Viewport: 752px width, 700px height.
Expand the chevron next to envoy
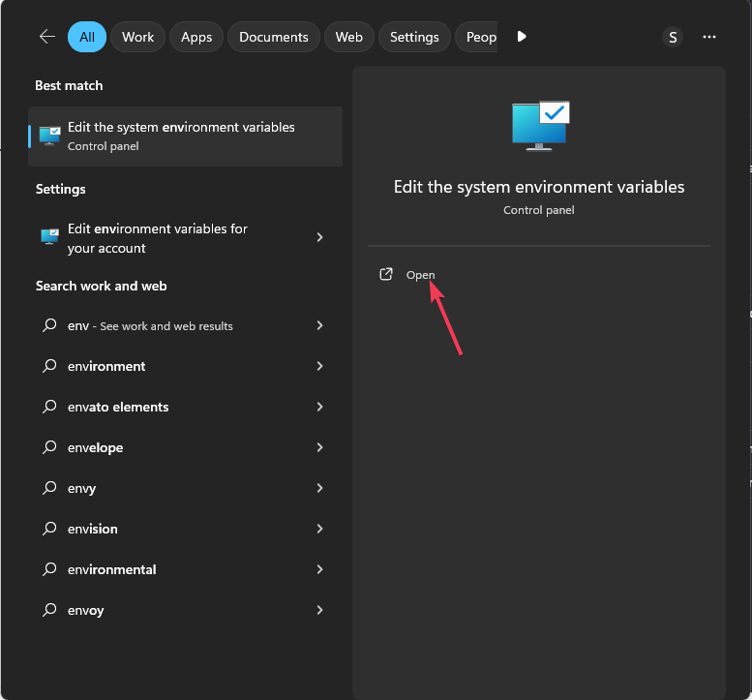(x=320, y=610)
